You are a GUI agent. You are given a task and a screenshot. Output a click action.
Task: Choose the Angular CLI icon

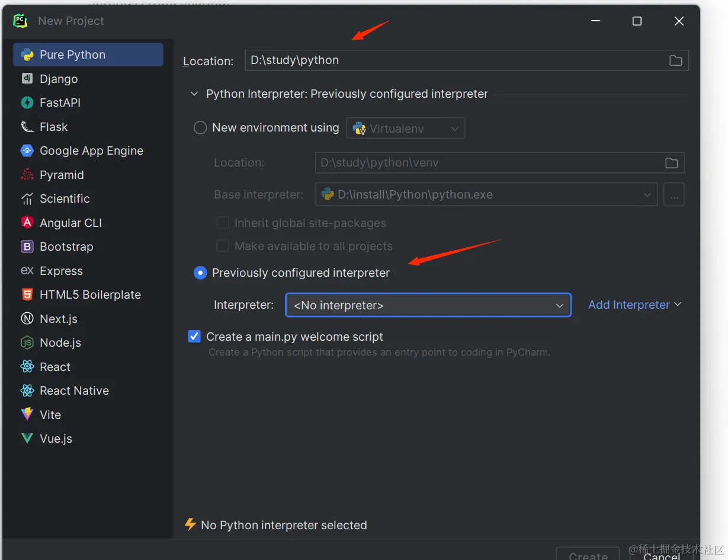click(27, 223)
